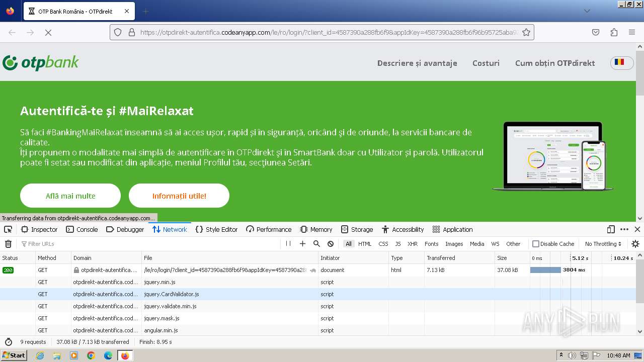Screen dimensions: 644x362
Task: Select the jquery.min.js request row
Action: point(318,282)
